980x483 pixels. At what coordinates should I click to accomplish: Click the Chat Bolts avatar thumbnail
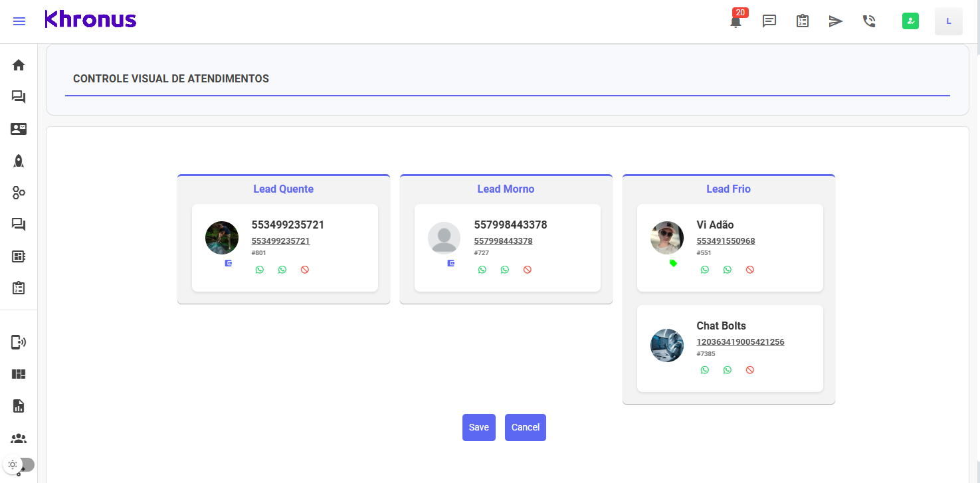[667, 345]
